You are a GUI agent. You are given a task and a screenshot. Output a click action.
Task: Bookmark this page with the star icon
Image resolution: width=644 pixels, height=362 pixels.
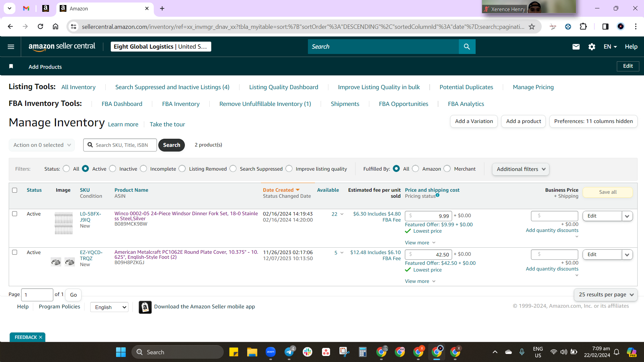(x=532, y=26)
